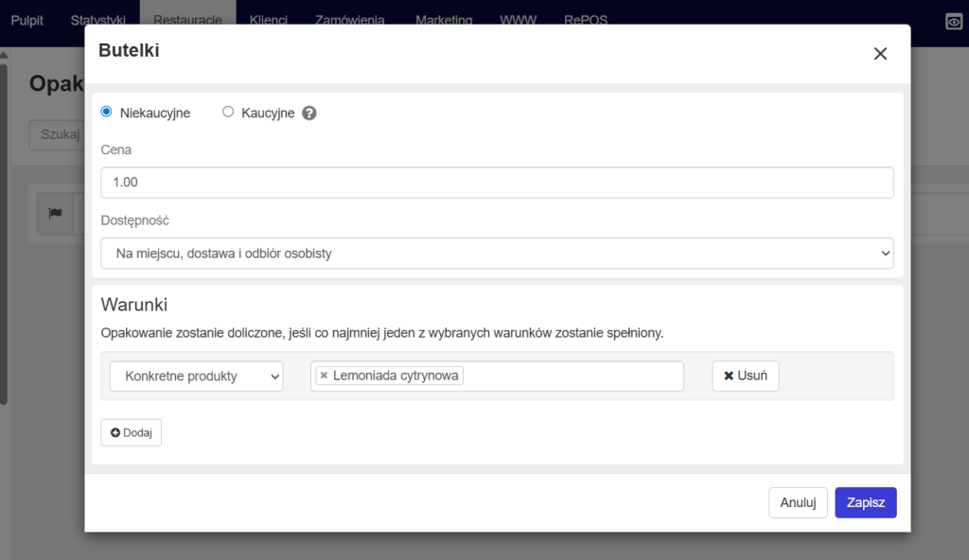
Task: Open the Pulpit menu item
Action: tap(27, 19)
